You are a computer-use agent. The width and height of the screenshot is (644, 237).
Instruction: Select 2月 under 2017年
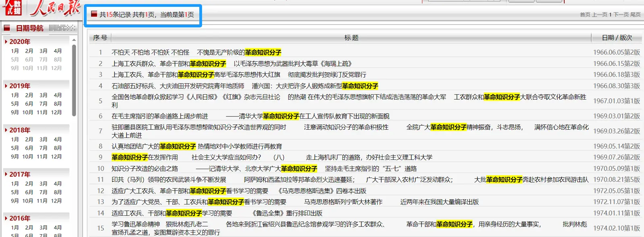click(x=29, y=184)
